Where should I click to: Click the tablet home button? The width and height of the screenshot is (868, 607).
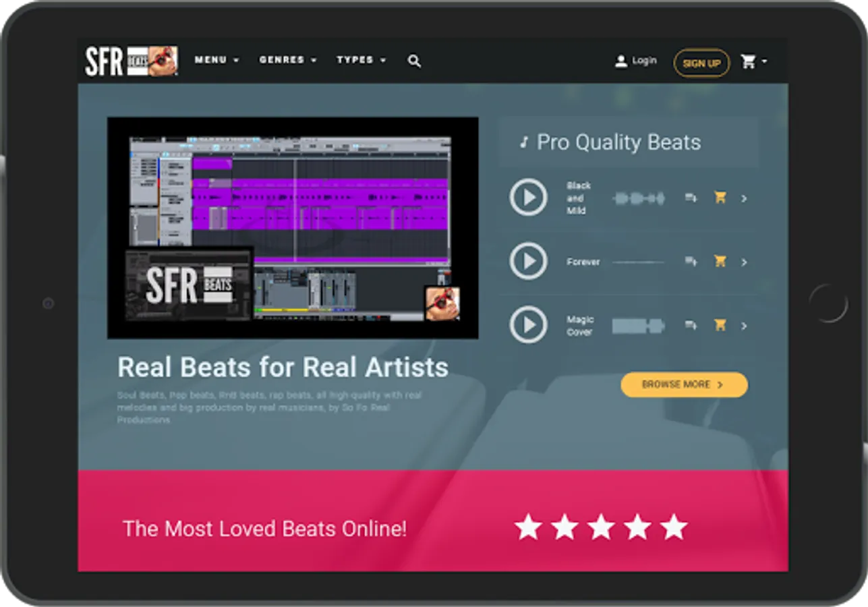click(828, 303)
